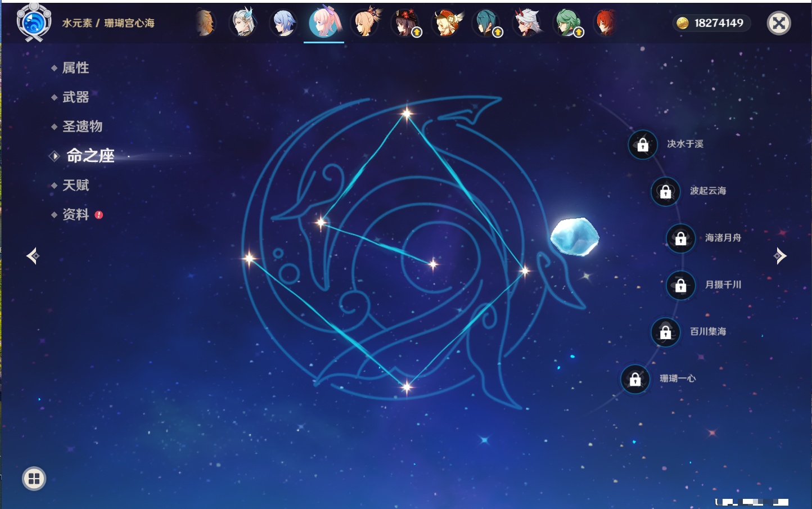Click the central star in the spiral
812x509 pixels.
point(433,264)
